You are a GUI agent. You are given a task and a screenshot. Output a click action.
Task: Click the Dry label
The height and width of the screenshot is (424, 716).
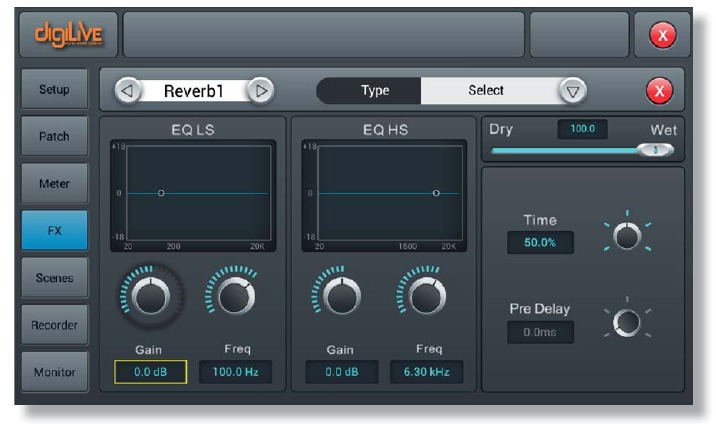click(x=501, y=129)
